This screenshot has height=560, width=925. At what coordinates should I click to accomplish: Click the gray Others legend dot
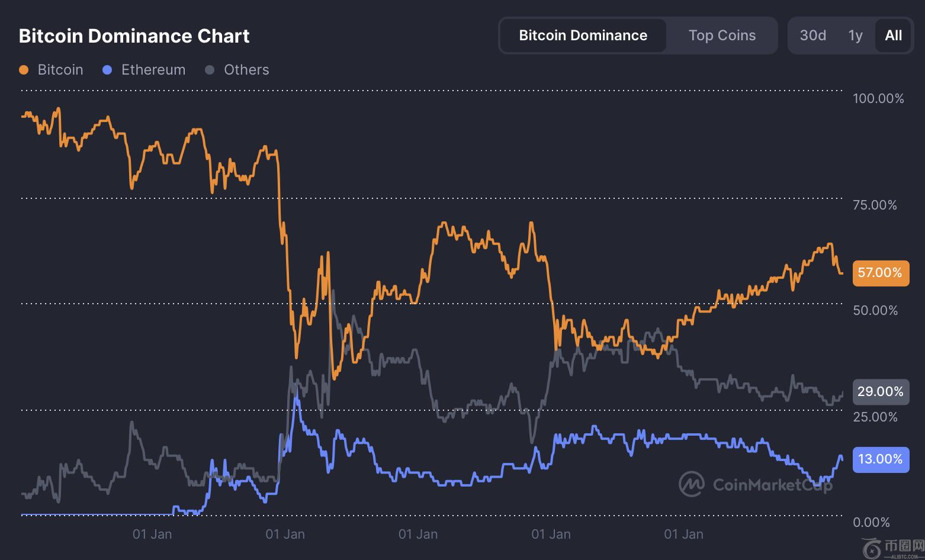(x=210, y=70)
